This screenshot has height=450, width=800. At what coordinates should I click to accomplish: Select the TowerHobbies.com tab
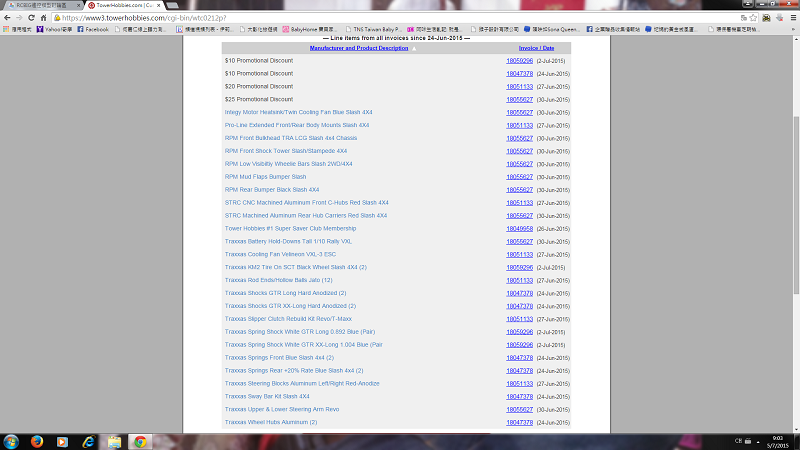(x=122, y=5)
